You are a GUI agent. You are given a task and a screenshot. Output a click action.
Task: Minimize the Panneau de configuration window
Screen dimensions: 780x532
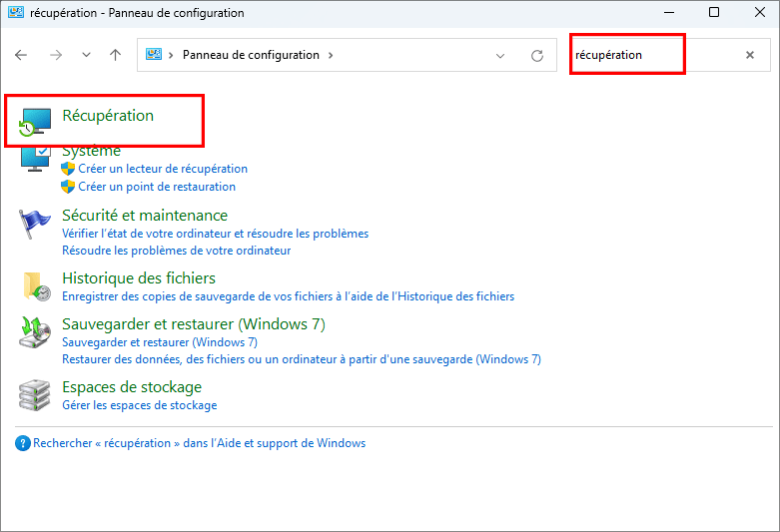point(669,12)
